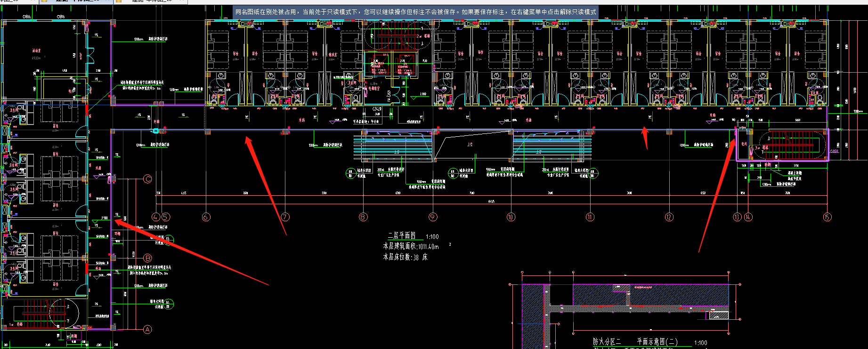The height and width of the screenshot is (349, 868).
Task: Click axis bubble number 13
Action: (738, 217)
